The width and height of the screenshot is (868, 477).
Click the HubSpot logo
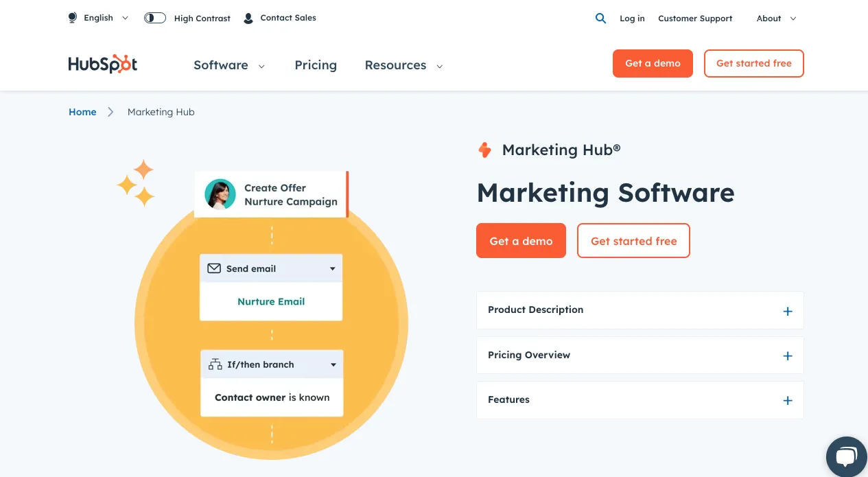103,64
